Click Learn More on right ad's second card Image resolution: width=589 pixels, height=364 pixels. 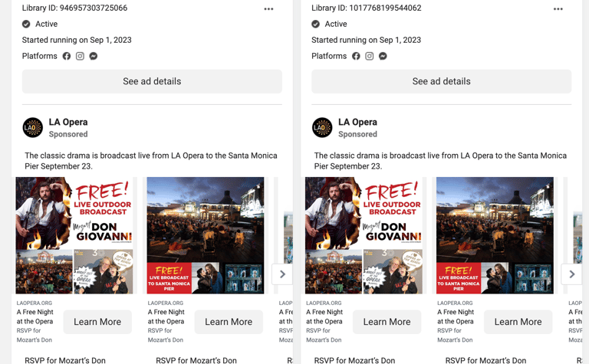[x=518, y=322]
